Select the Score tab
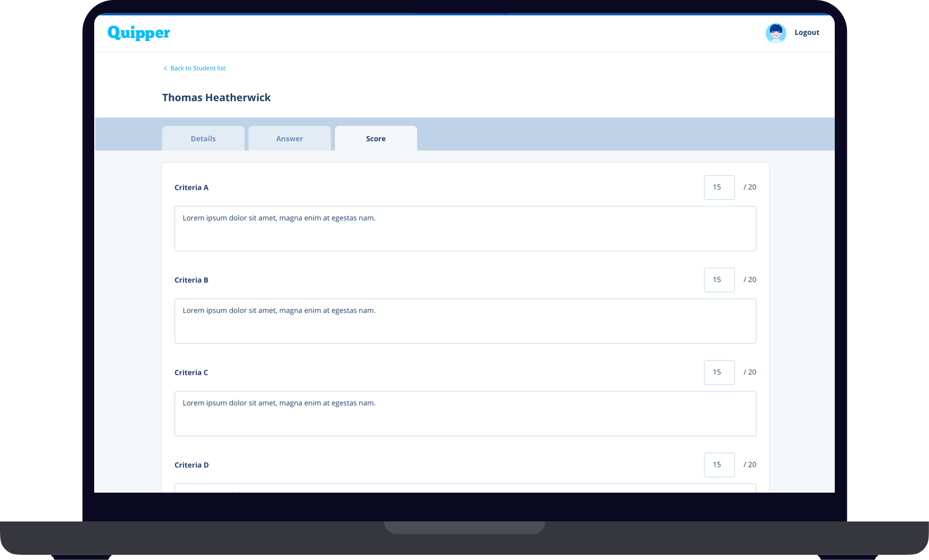Viewport: 929px width, 560px height. tap(376, 139)
